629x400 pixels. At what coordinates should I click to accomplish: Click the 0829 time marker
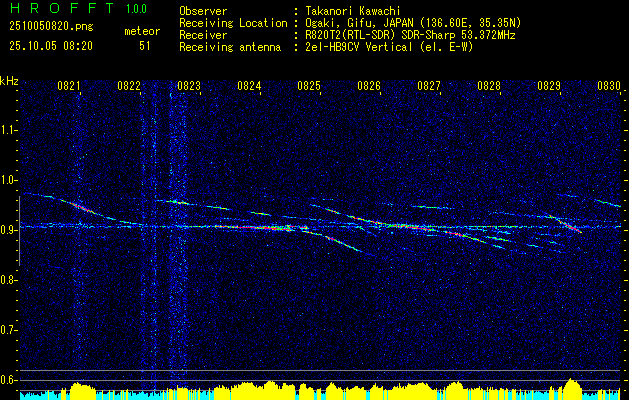pos(549,85)
